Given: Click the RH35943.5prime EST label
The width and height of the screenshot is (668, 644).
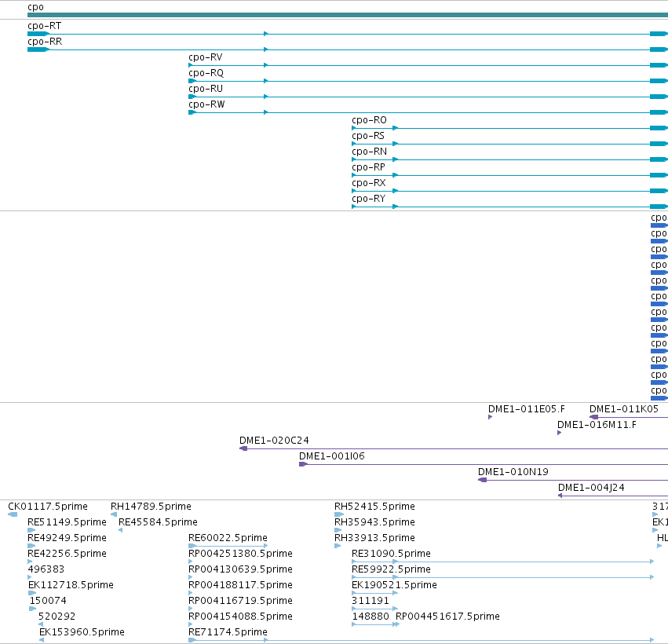Looking at the screenshot, I should 374,522.
